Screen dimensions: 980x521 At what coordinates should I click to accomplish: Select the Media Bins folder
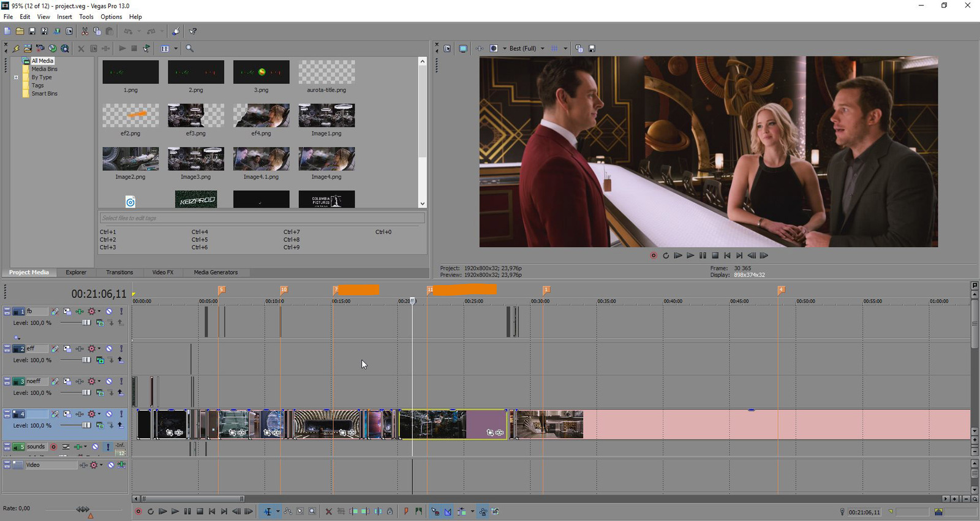point(44,69)
